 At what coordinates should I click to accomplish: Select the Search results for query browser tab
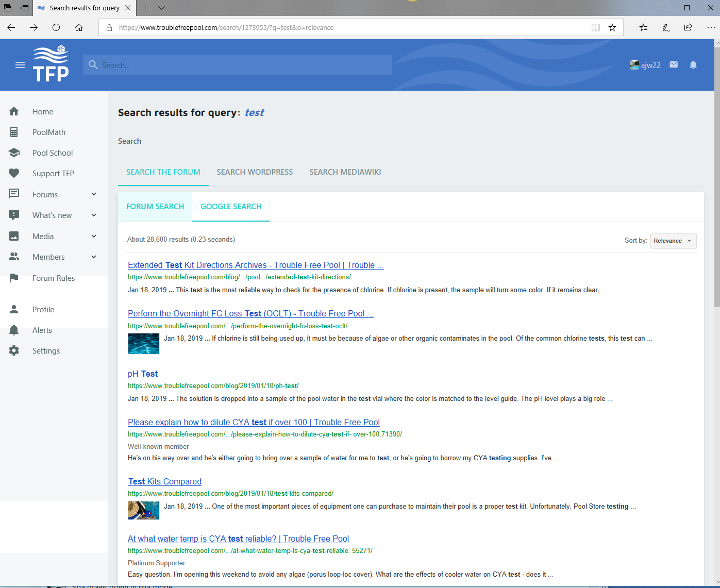pos(85,8)
